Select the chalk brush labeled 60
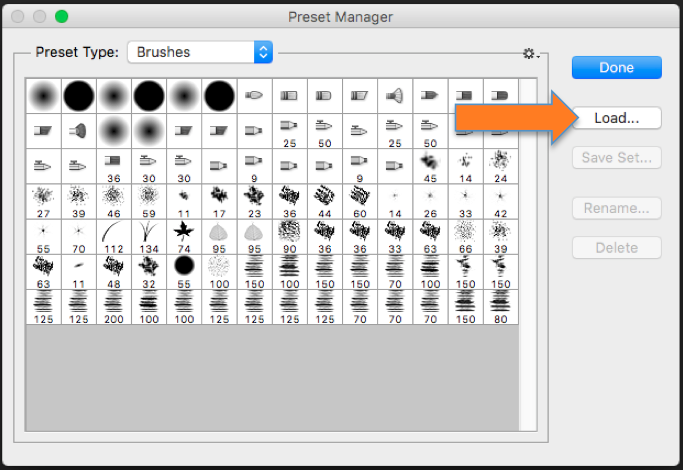This screenshot has width=683, height=470. coord(360,202)
